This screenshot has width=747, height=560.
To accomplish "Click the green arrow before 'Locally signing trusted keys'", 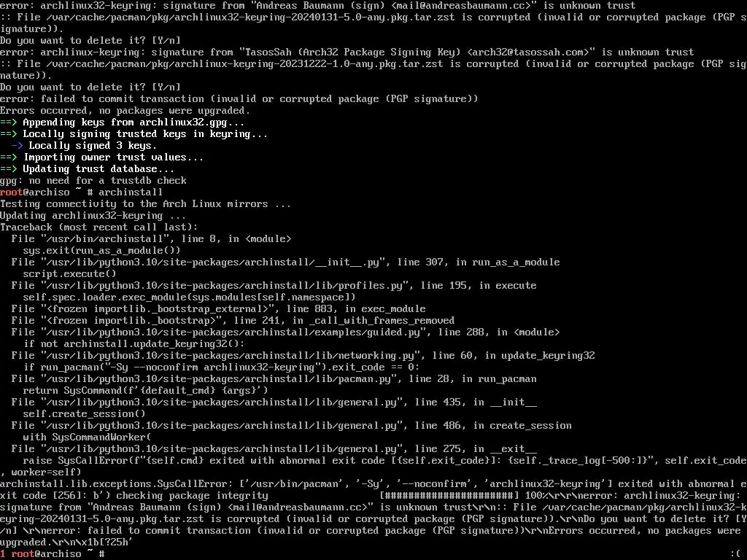I will pyautogui.click(x=9, y=134).
